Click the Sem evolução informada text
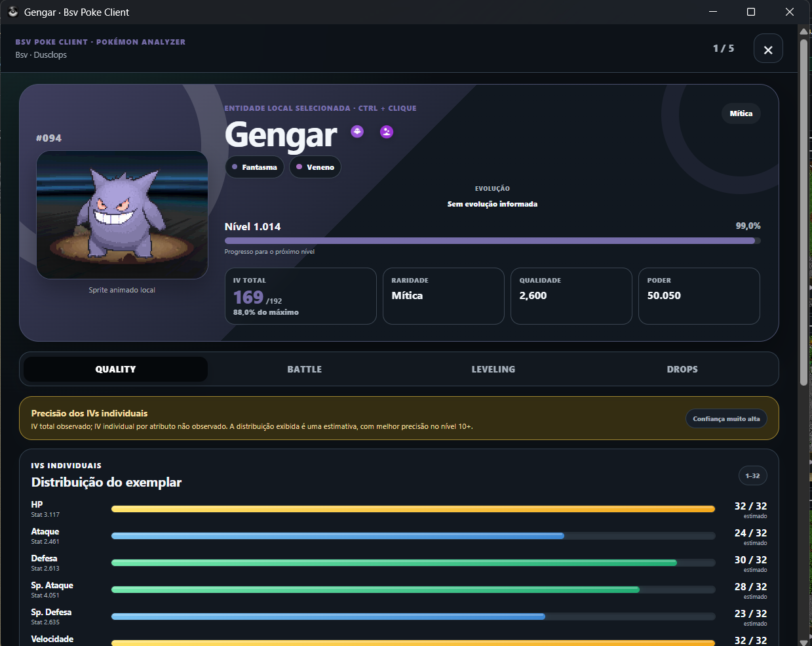 coord(492,204)
